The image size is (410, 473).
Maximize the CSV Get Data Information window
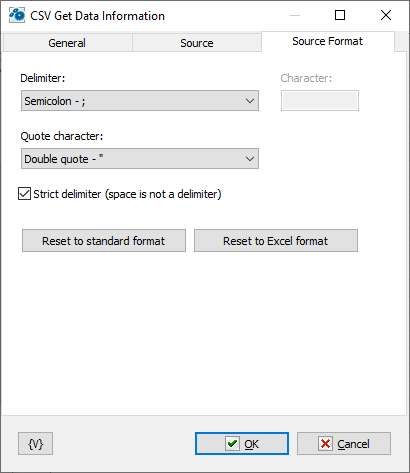340,15
